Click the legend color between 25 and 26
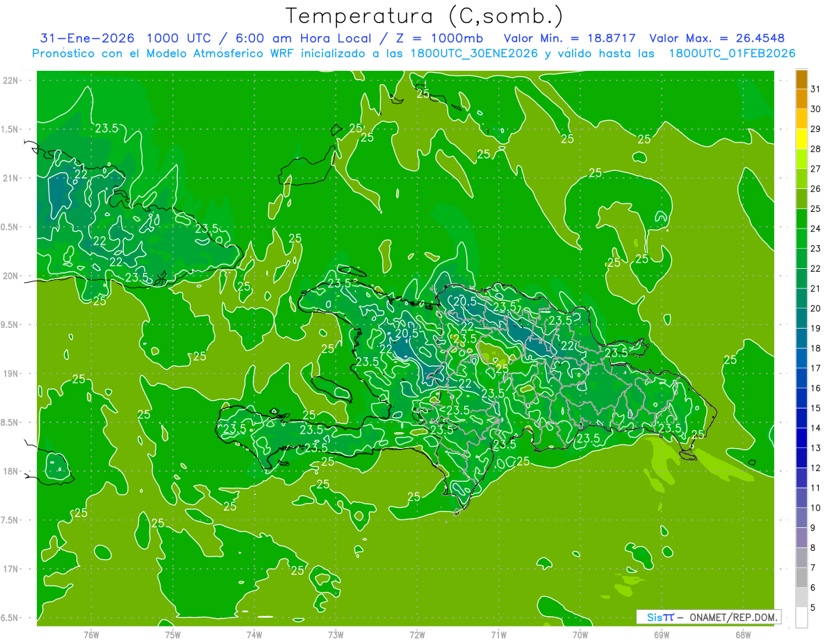Image resolution: width=834 pixels, height=644 pixels. tap(801, 199)
